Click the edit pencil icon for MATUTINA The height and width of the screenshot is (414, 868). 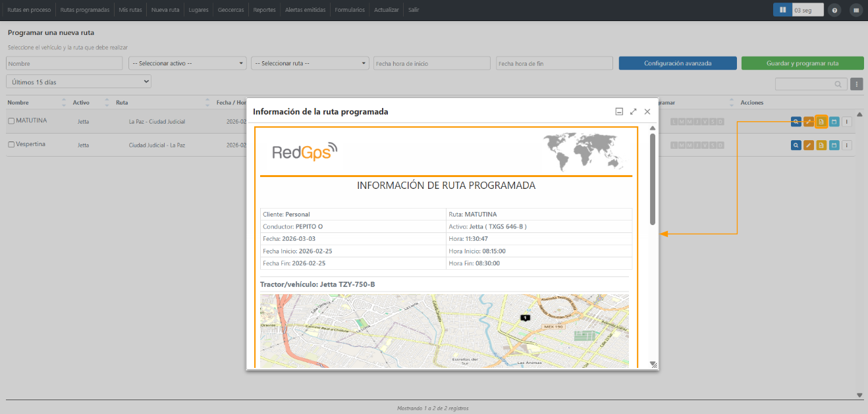[x=809, y=122]
